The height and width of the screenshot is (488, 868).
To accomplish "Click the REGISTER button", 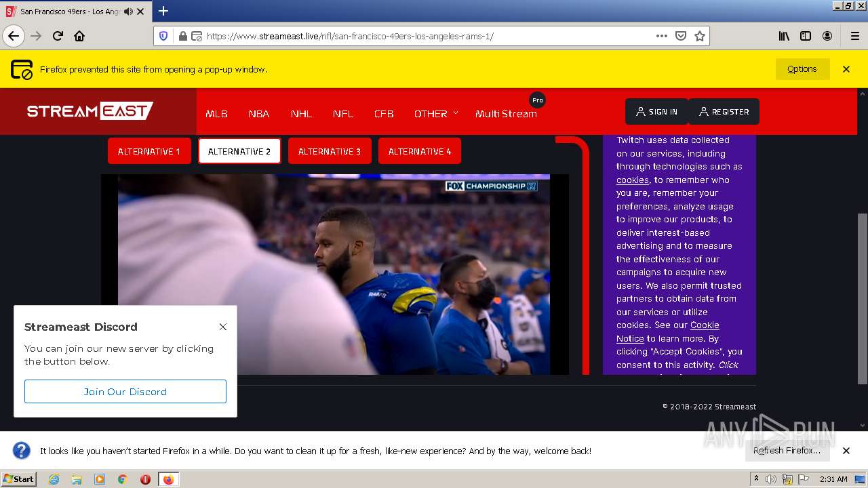I will coord(724,112).
